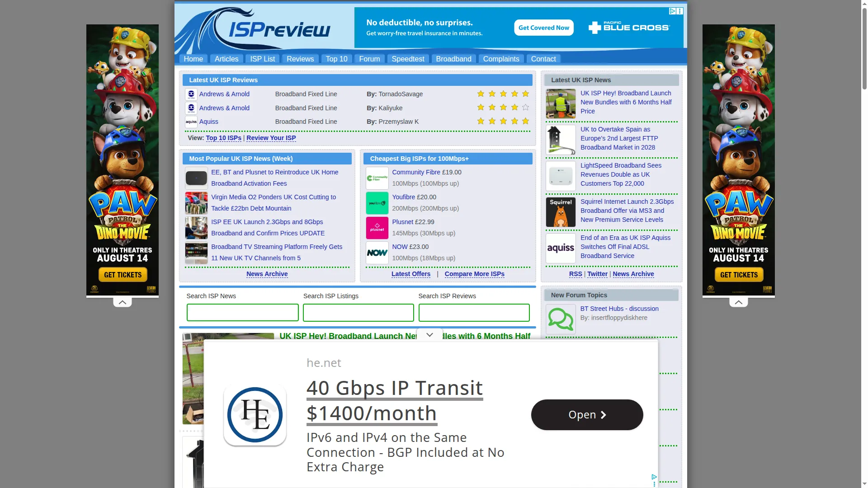This screenshot has width=868, height=488.
Task: Open the Latest Offers link
Action: (x=411, y=274)
